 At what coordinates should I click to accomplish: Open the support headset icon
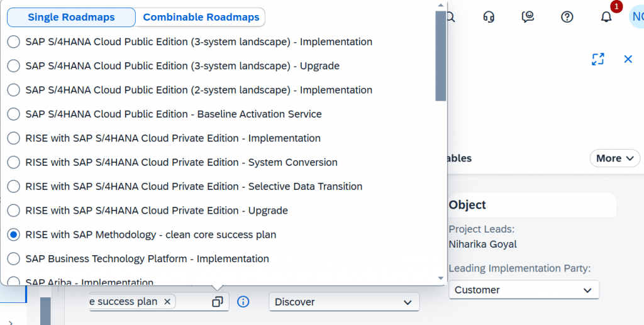coord(489,17)
